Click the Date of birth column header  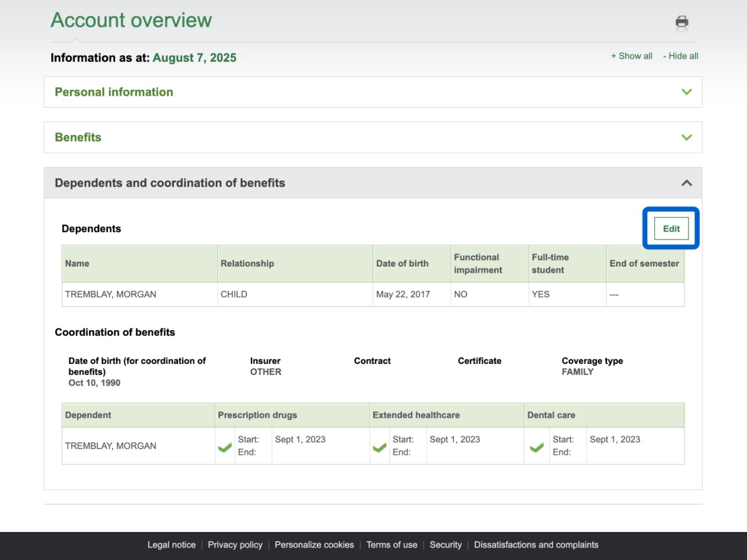point(402,264)
